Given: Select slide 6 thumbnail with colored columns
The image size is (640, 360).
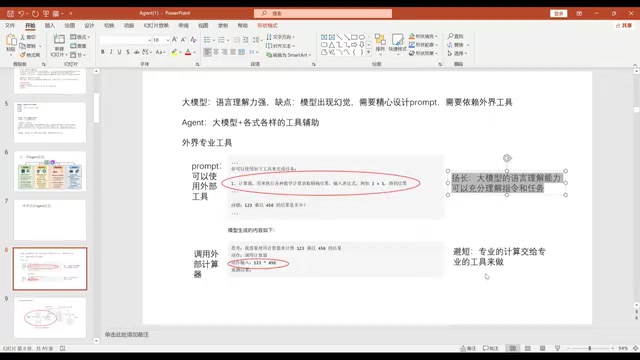Looking at the screenshot, I should [50, 171].
